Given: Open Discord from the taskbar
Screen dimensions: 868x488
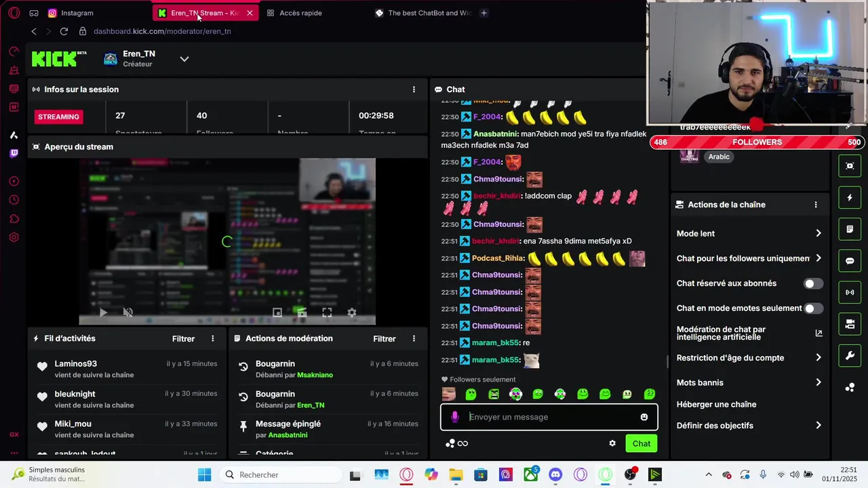Looking at the screenshot, I should 555,474.
